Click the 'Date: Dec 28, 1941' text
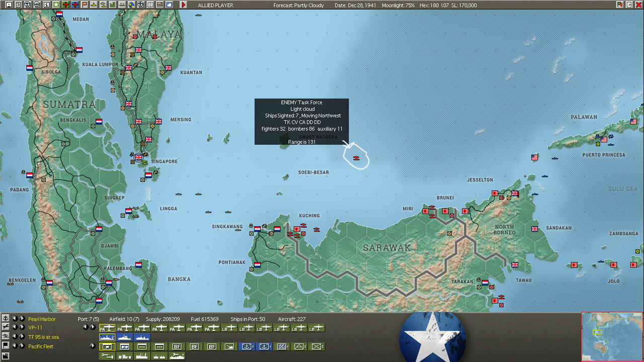Viewport: 644px width, 362px height. (355, 5)
